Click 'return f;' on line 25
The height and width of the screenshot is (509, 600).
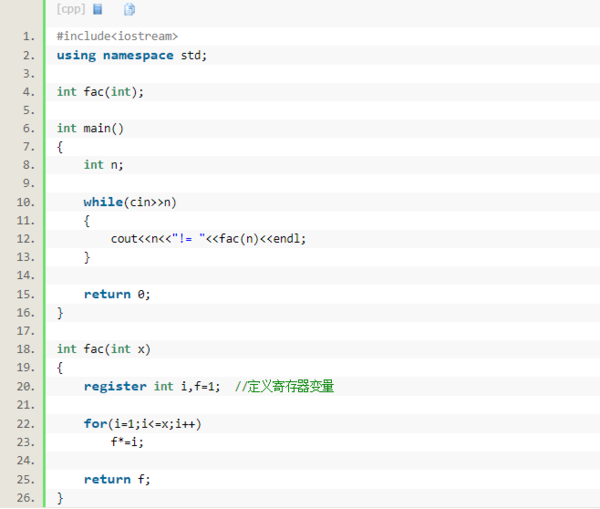tap(117, 479)
